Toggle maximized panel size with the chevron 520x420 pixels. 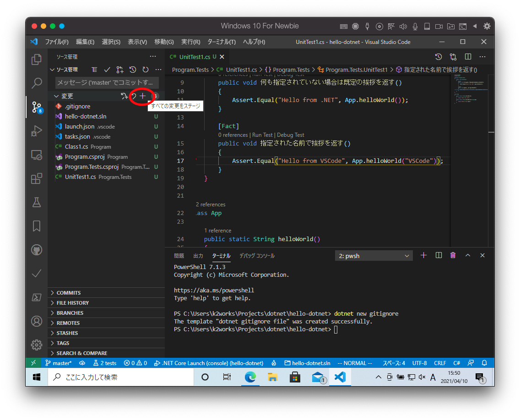point(467,255)
